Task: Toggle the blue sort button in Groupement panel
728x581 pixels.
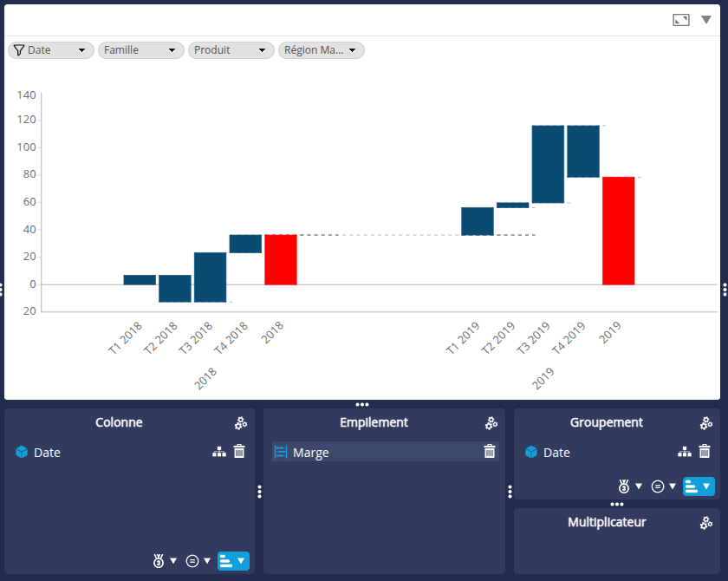Action: pyautogui.click(x=699, y=486)
